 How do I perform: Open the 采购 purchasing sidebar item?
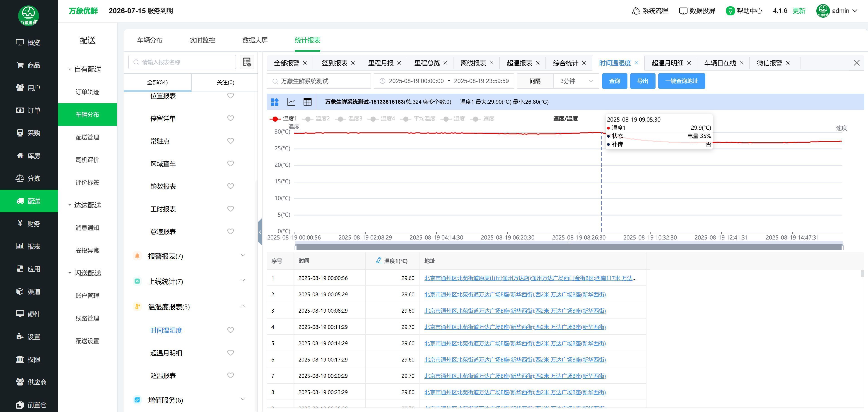(x=29, y=133)
